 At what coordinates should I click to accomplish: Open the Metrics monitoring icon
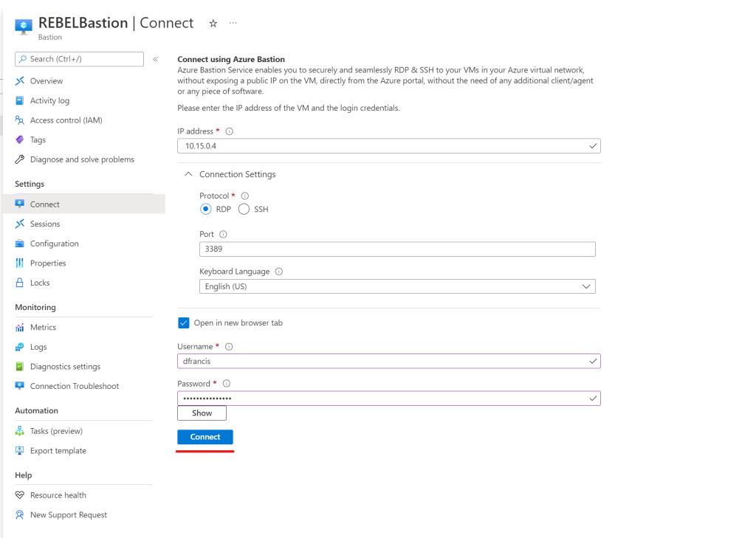pyautogui.click(x=20, y=327)
